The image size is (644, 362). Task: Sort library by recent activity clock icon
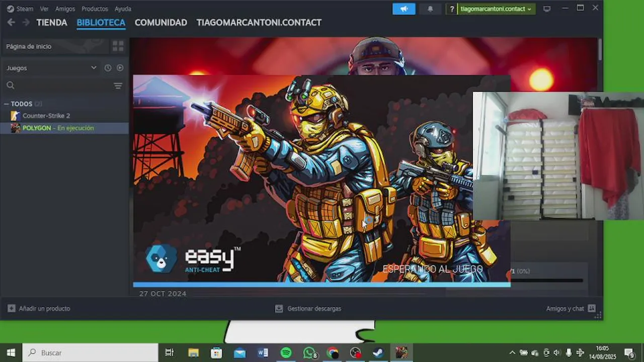coord(108,68)
